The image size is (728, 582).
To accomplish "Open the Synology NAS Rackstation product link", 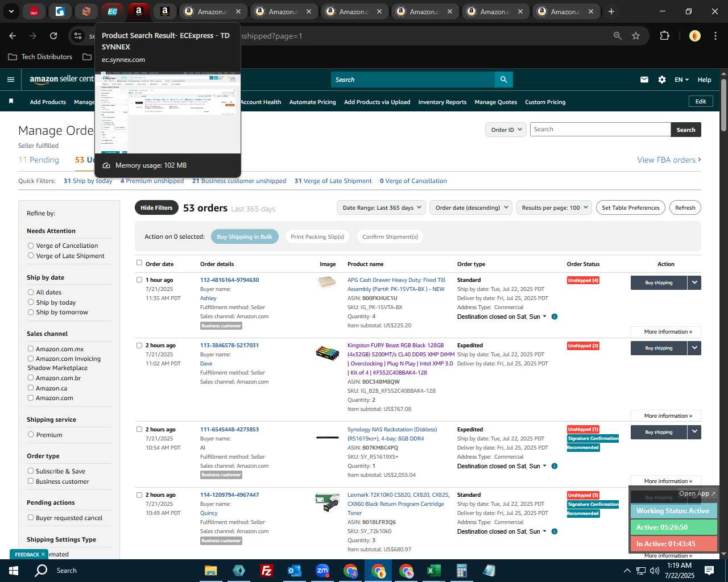I will point(392,434).
